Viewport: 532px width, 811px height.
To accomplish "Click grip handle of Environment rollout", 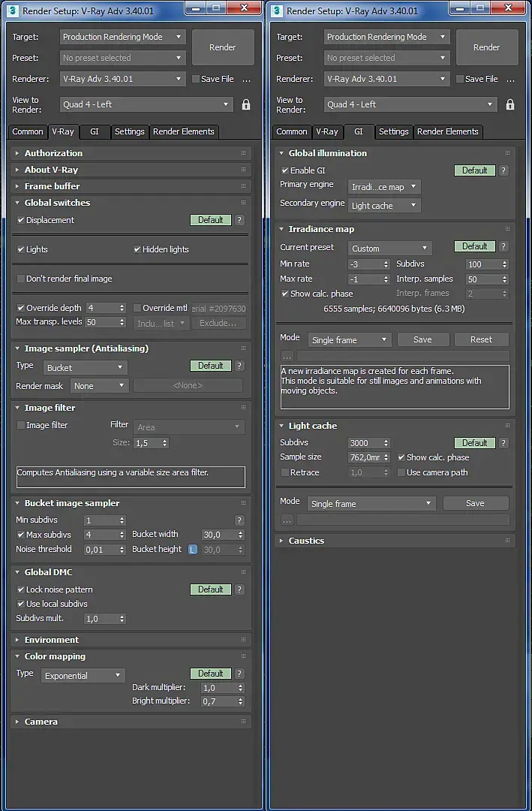I will 244,640.
